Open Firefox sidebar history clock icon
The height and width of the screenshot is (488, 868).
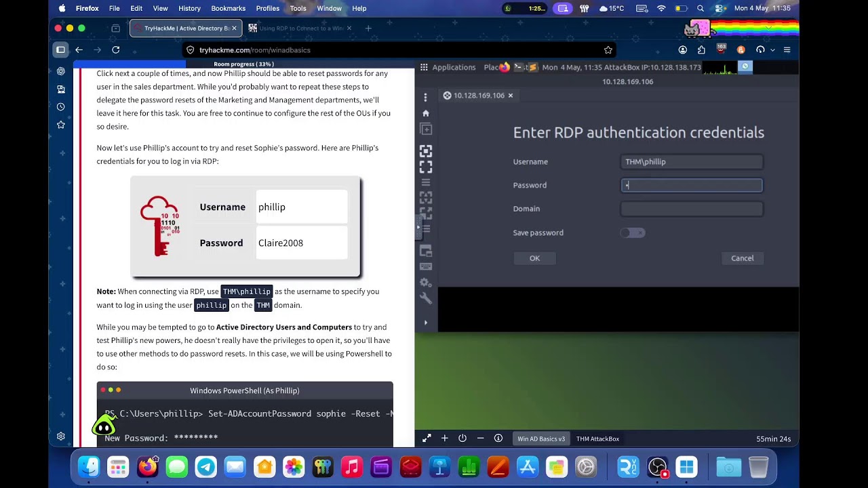coord(61,107)
